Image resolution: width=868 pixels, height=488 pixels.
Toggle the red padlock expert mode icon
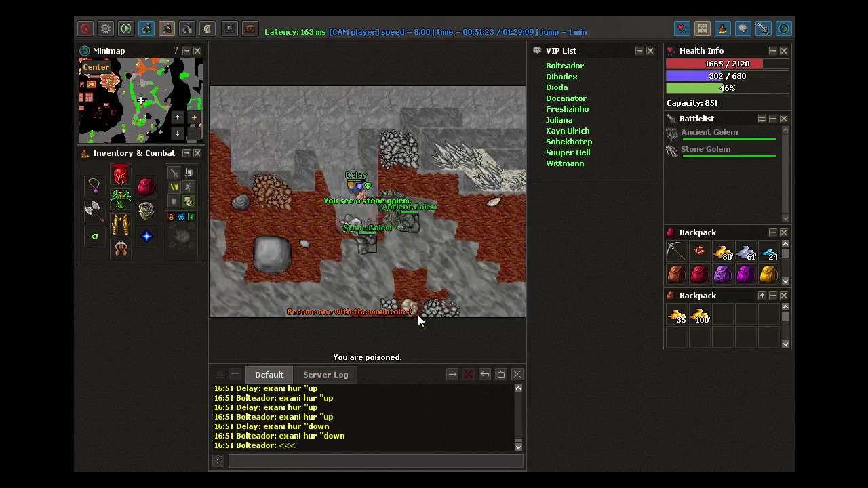(171, 217)
